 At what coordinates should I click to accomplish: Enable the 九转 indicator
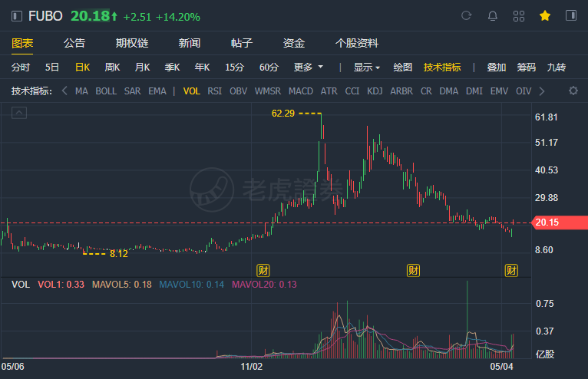click(556, 67)
